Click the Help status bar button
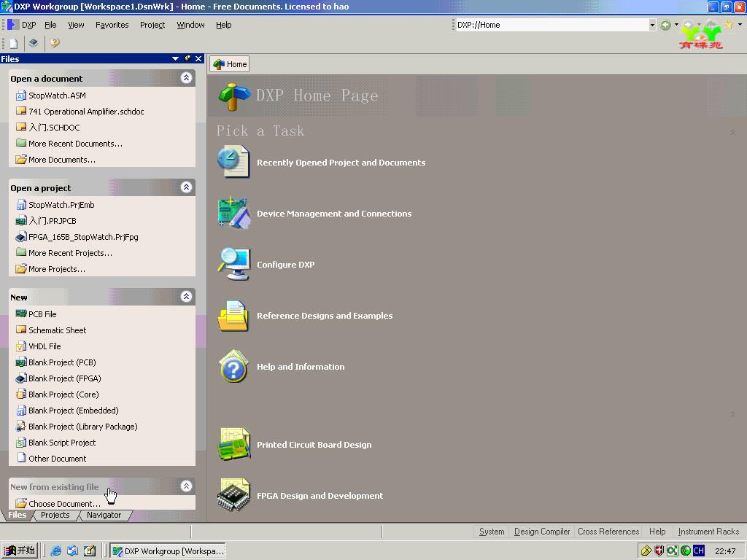 coord(657,532)
